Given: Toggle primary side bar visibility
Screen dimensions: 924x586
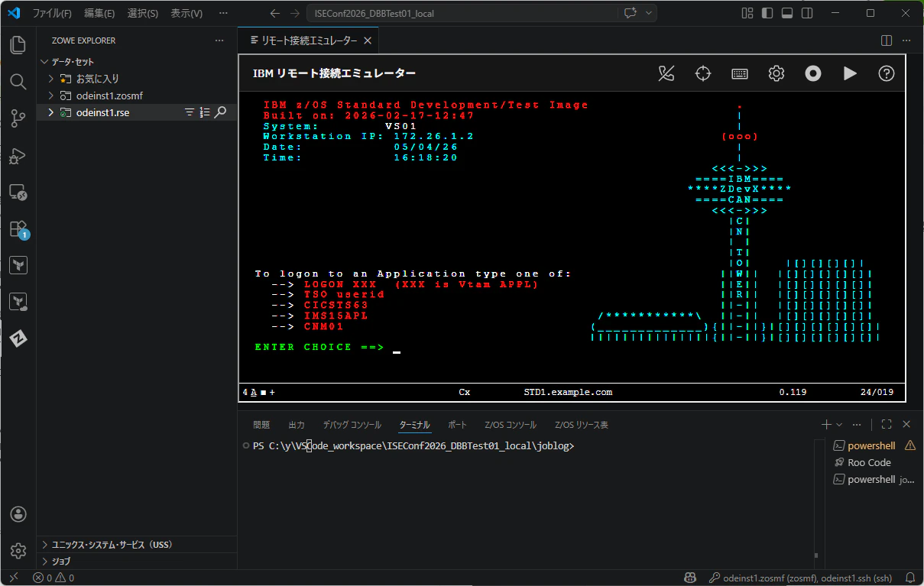Looking at the screenshot, I should [767, 13].
